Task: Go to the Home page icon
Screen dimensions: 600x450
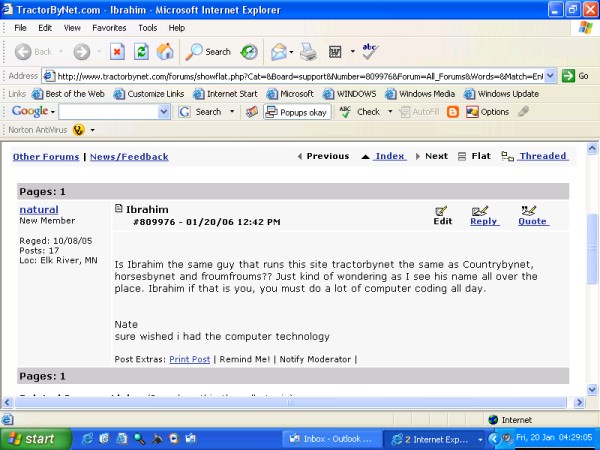Action: (x=165, y=51)
